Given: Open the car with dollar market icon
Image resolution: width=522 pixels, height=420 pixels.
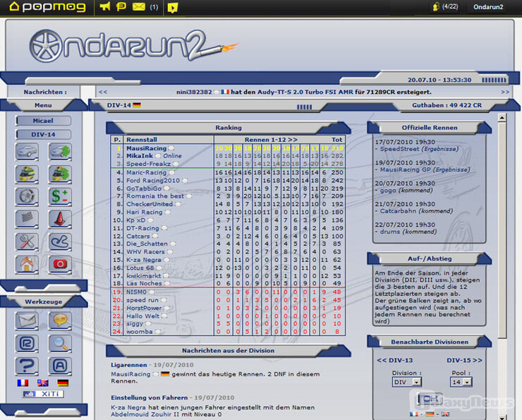Looking at the screenshot, I should click(60, 152).
